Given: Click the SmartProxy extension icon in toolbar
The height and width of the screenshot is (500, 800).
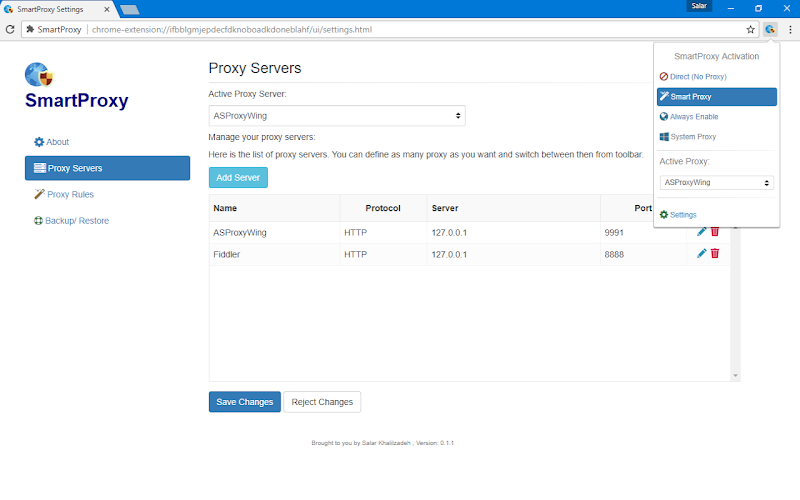Looking at the screenshot, I should click(770, 30).
